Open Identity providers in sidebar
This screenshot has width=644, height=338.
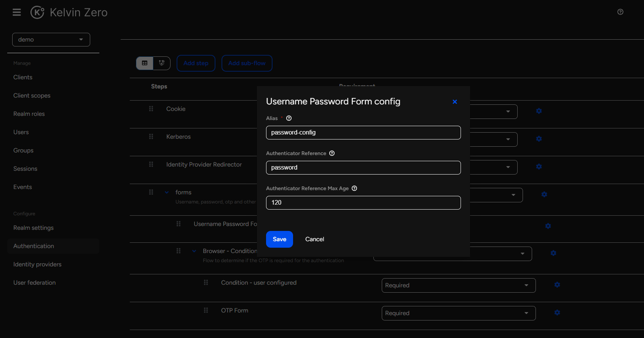37,264
